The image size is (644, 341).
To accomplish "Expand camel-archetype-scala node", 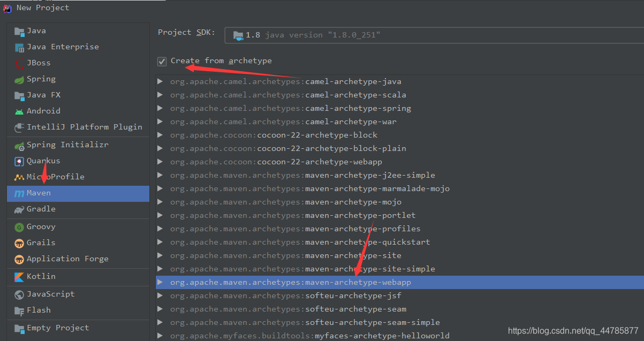I will click(x=160, y=95).
